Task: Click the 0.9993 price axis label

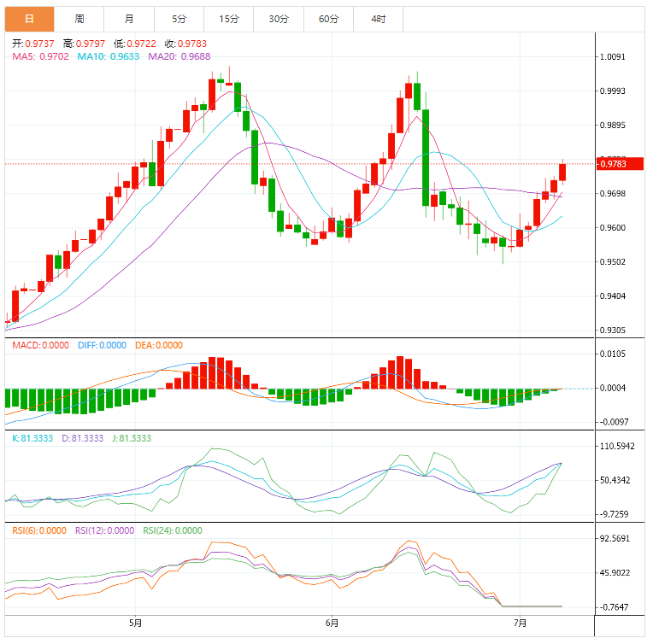Action: point(612,91)
